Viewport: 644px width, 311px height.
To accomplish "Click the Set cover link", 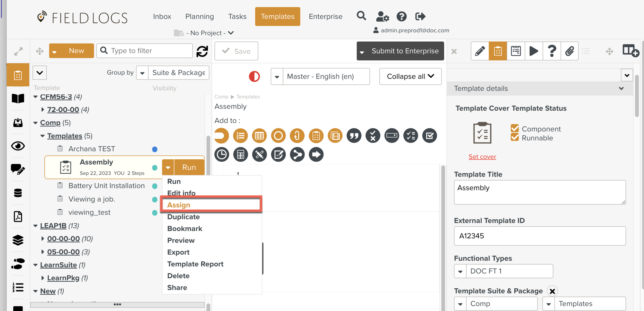I will click(482, 157).
